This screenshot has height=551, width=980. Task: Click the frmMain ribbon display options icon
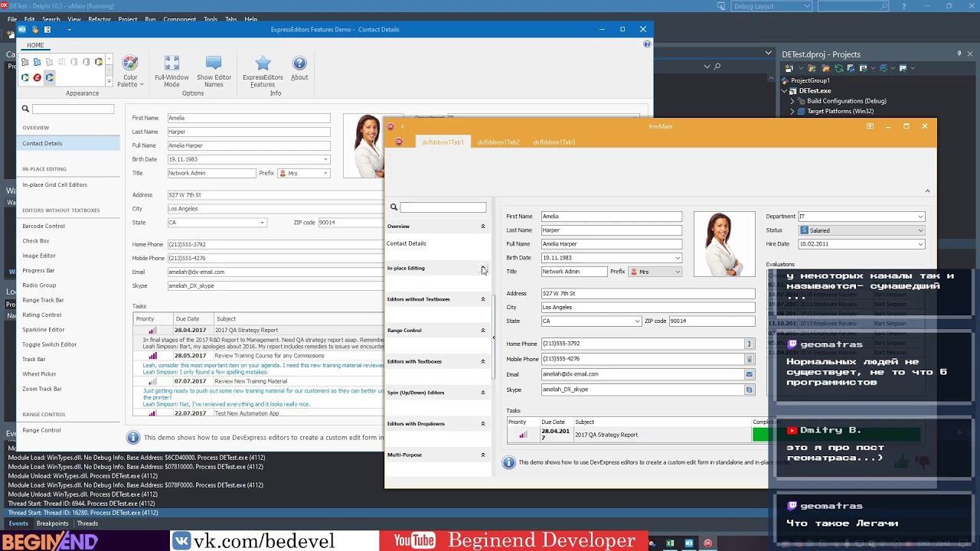[870, 126]
